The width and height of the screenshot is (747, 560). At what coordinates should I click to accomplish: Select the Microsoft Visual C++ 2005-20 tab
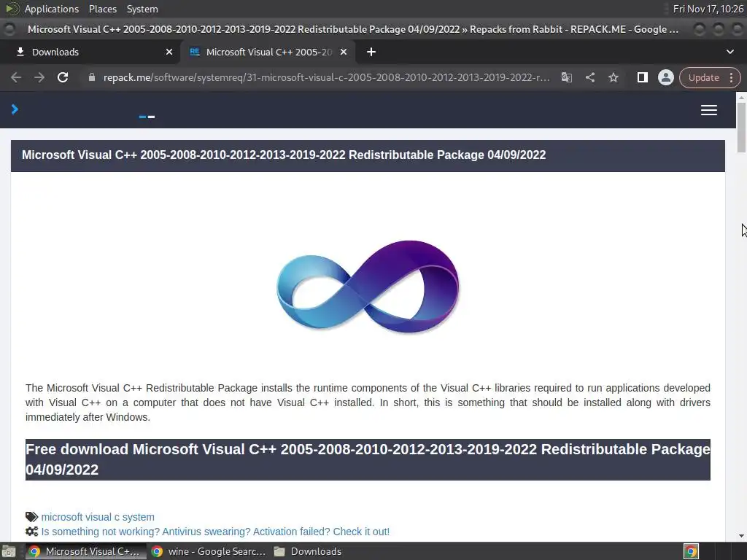click(268, 52)
